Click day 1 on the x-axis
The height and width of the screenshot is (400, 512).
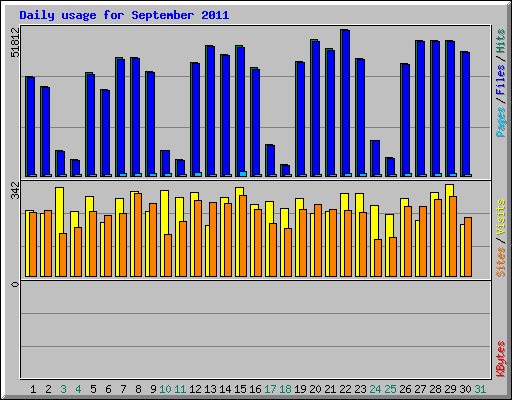point(33,389)
